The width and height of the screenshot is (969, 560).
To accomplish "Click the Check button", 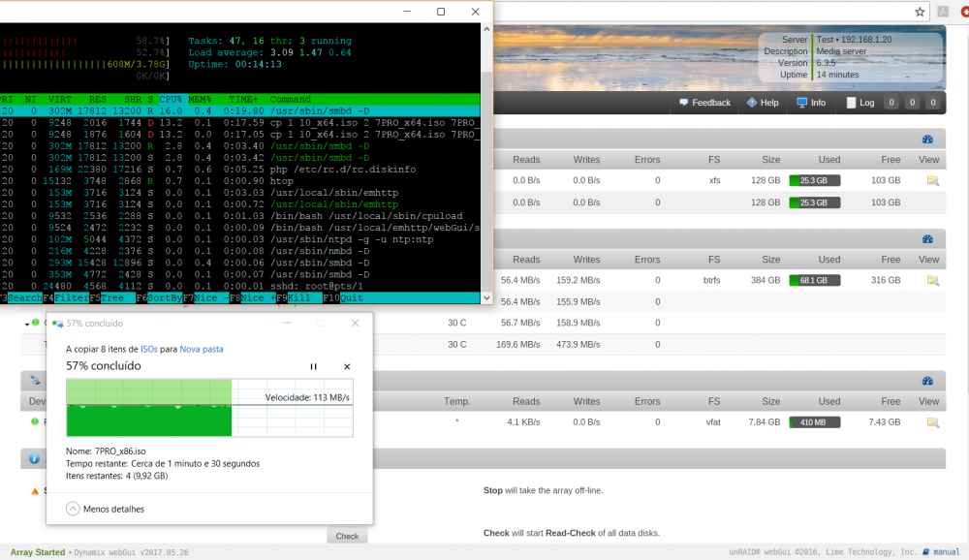I will click(x=347, y=536).
